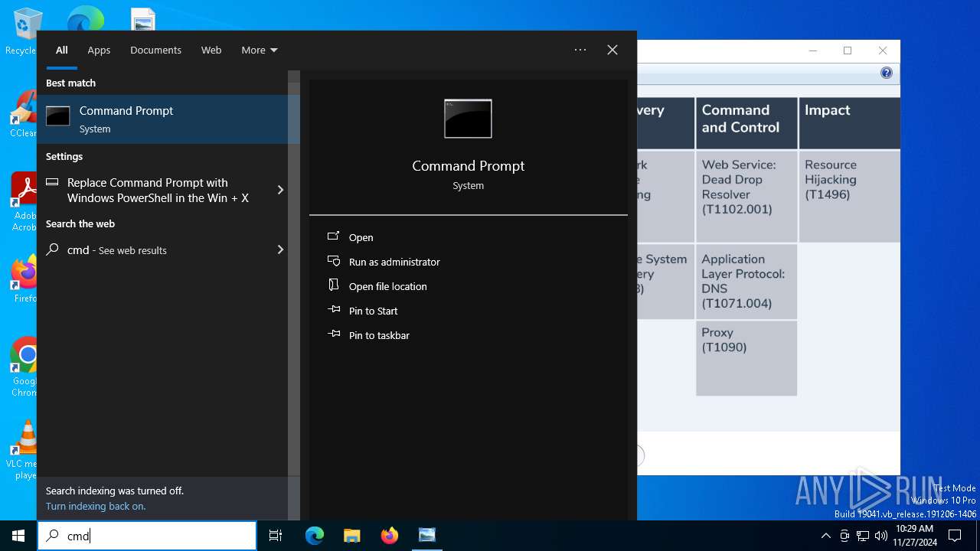Image resolution: width=980 pixels, height=551 pixels.
Task: Click the Impact column header
Action: tap(850, 122)
